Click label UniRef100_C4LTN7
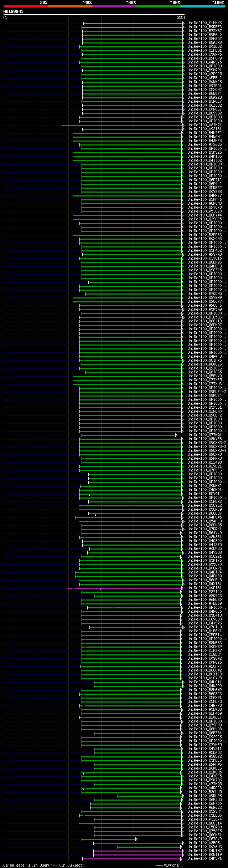Screen dimensions: 228x868 (x=204, y=851)
